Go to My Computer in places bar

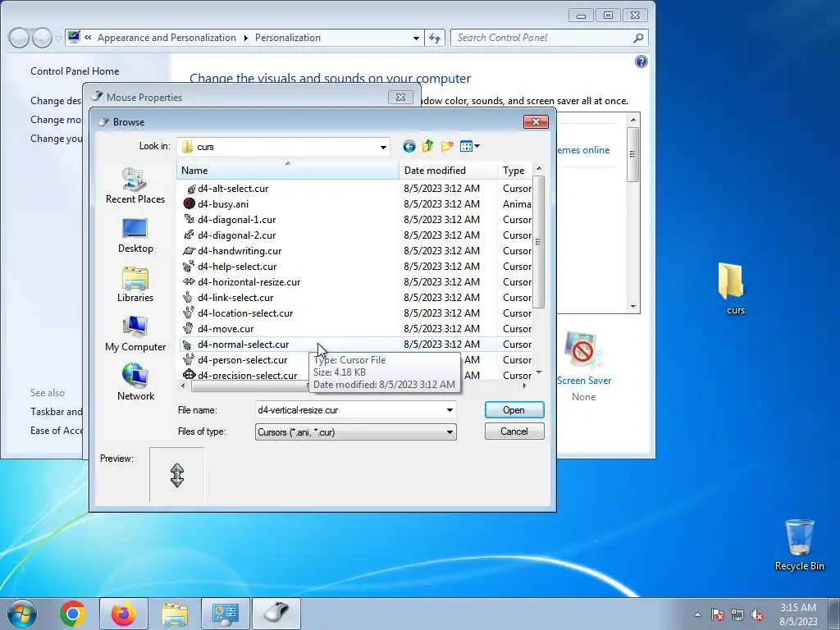coord(135,334)
